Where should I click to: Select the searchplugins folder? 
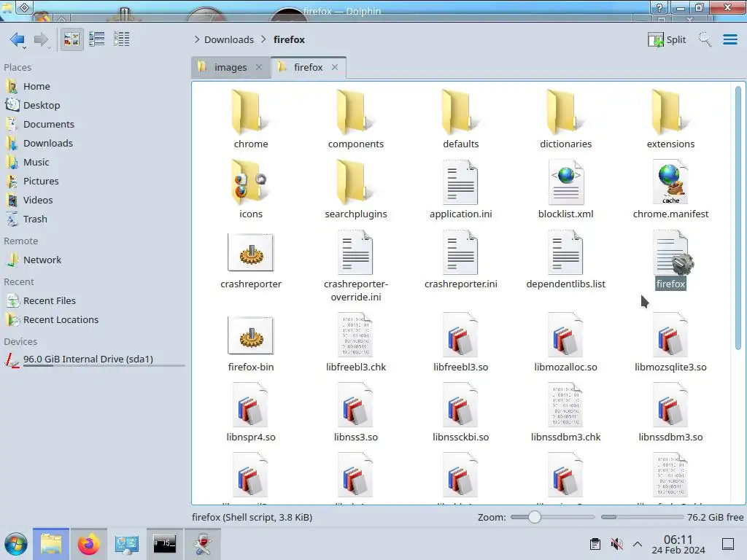click(x=356, y=189)
